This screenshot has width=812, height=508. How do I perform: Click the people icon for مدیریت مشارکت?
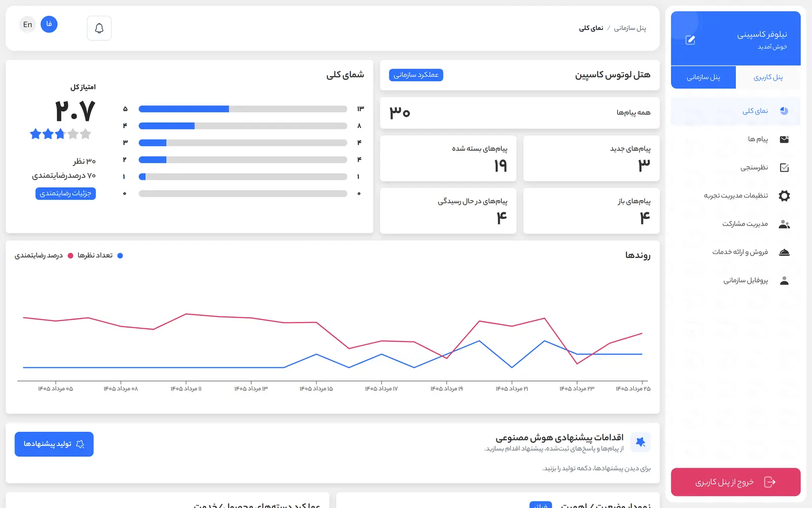[784, 224]
